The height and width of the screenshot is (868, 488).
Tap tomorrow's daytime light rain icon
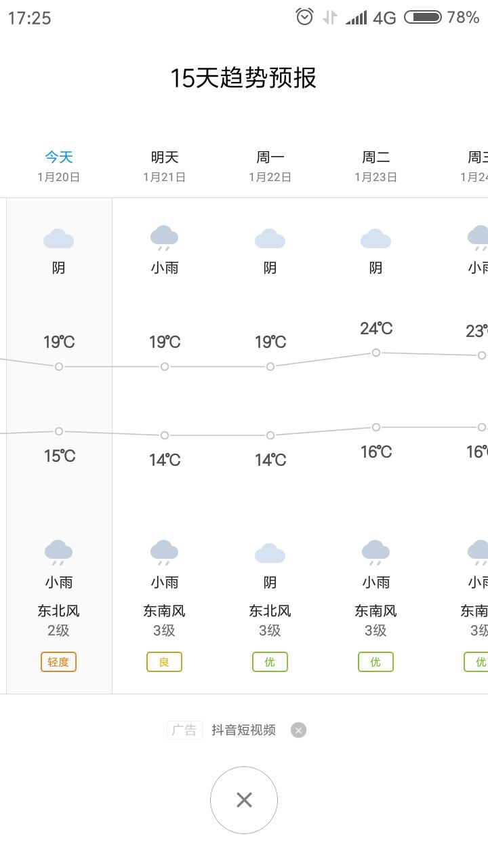pyautogui.click(x=164, y=239)
